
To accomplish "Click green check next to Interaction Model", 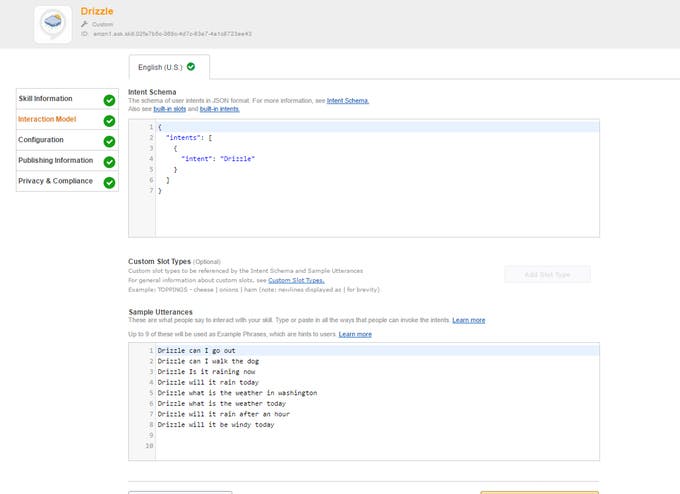I will 109,121.
